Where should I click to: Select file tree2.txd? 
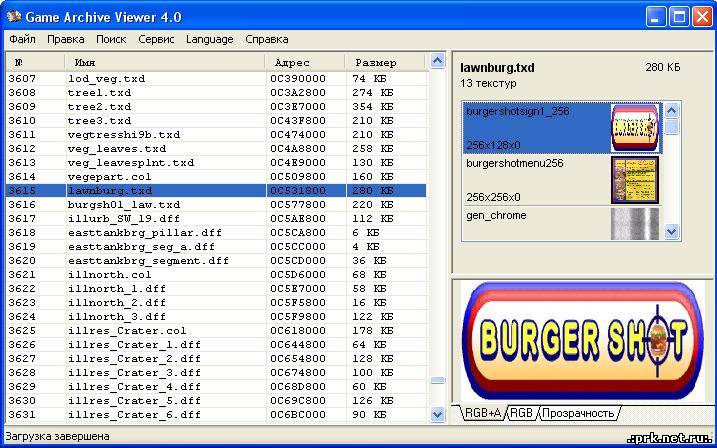(99, 107)
